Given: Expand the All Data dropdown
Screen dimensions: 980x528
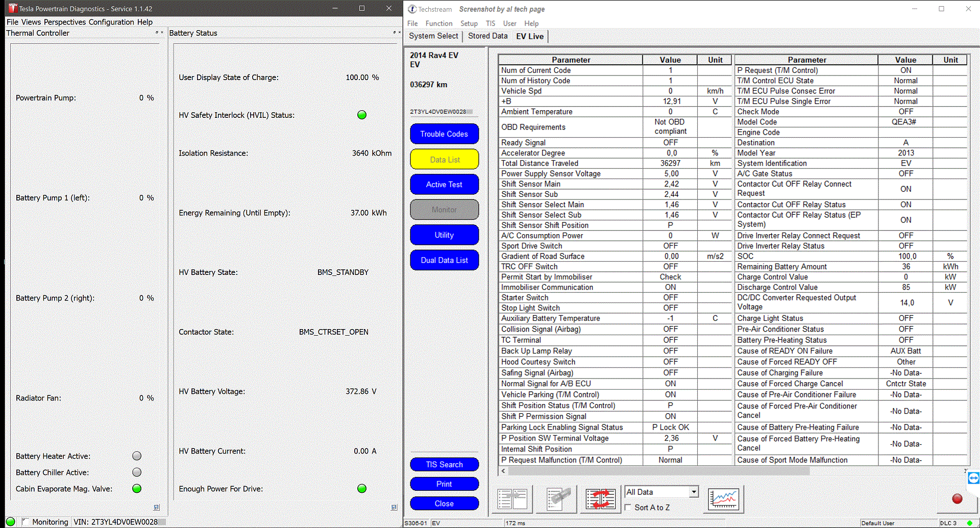Looking at the screenshot, I should coord(694,492).
